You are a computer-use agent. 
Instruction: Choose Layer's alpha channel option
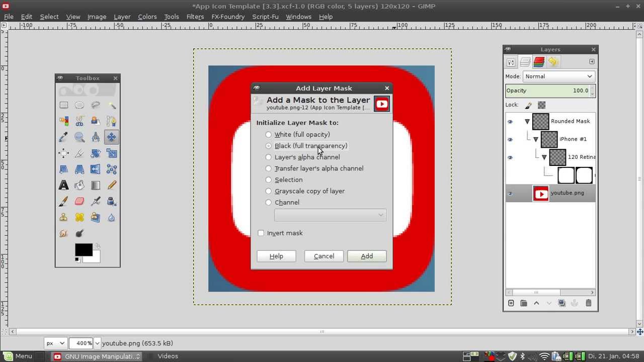pos(302,157)
